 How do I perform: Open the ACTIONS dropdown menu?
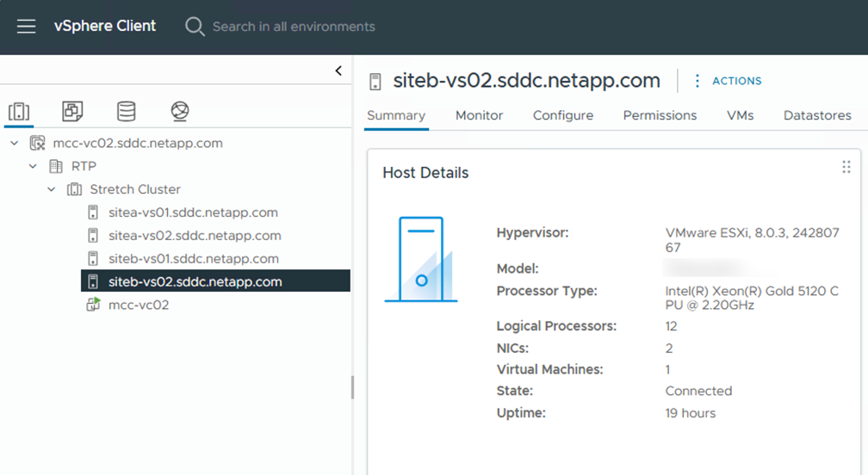point(728,81)
